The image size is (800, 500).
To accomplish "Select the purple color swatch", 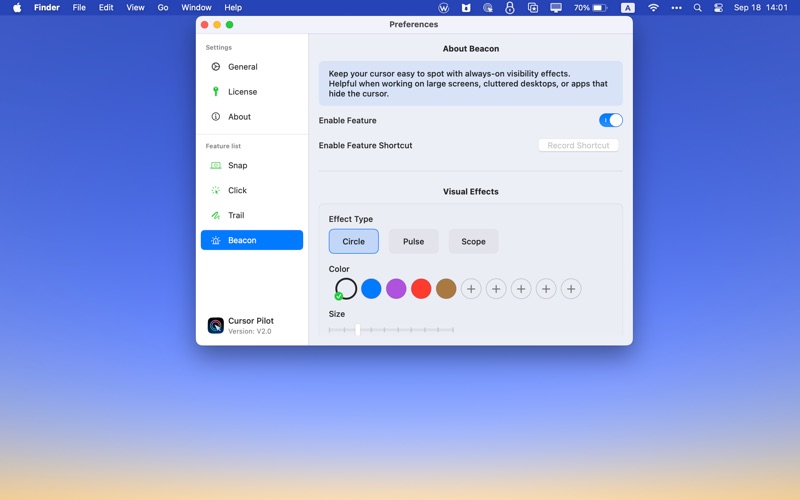I will tap(396, 289).
